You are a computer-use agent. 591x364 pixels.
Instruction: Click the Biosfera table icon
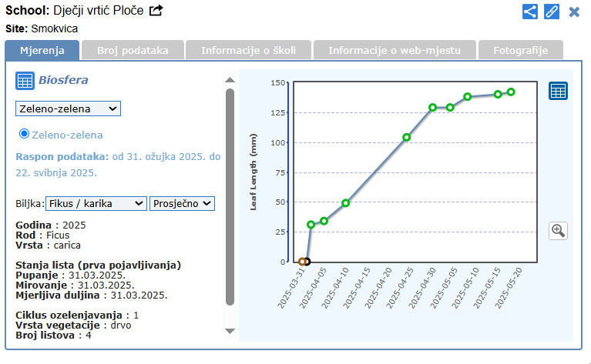[x=25, y=80]
